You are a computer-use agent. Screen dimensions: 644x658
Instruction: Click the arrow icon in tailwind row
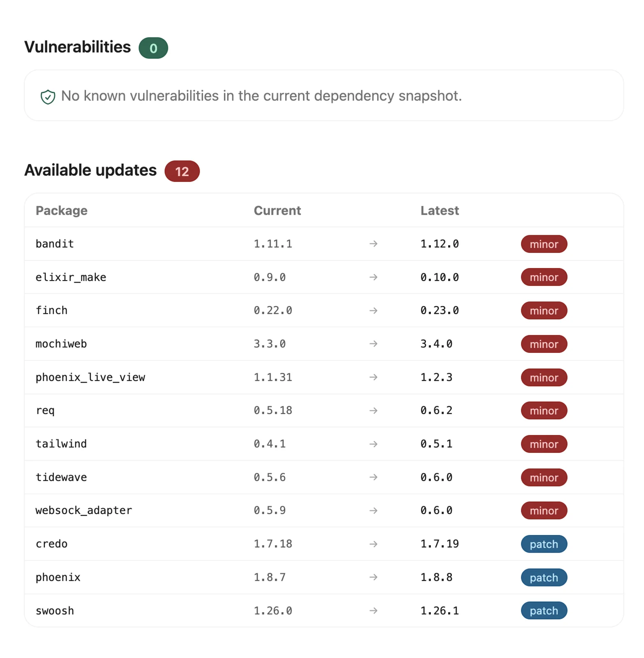click(373, 444)
